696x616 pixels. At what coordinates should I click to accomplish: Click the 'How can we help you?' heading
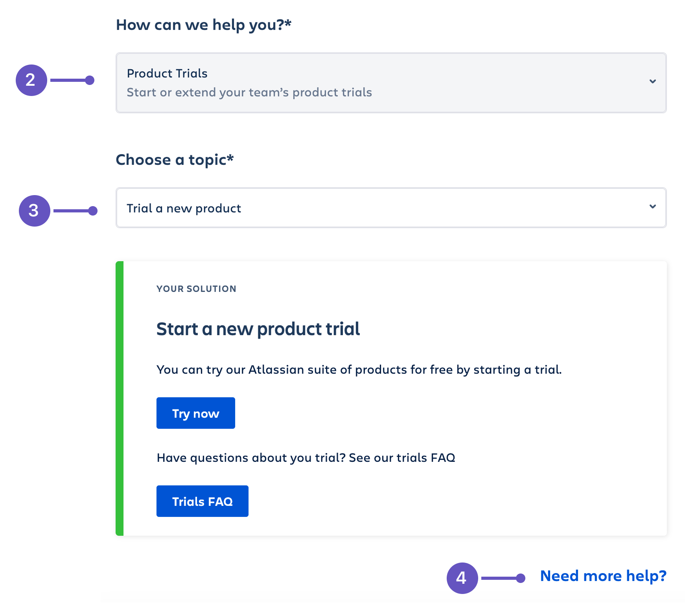(204, 24)
